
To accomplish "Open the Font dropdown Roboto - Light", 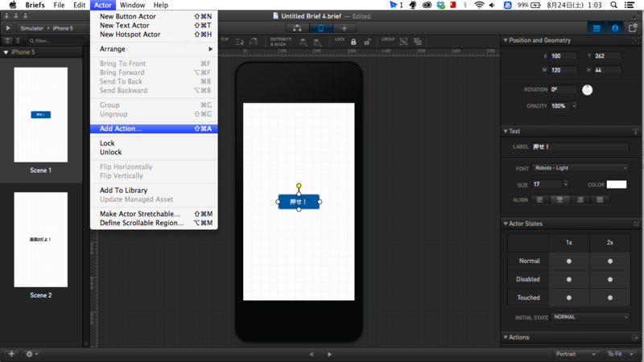I will [x=580, y=168].
